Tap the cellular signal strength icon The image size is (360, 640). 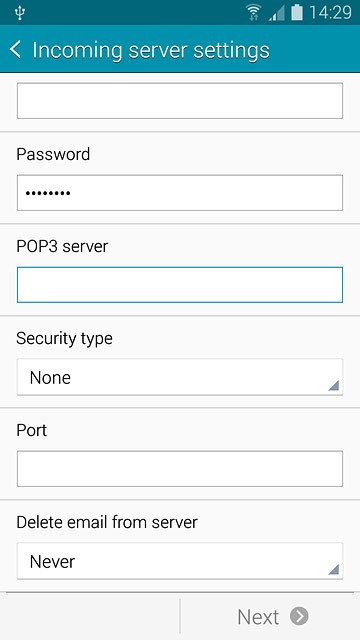[277, 13]
